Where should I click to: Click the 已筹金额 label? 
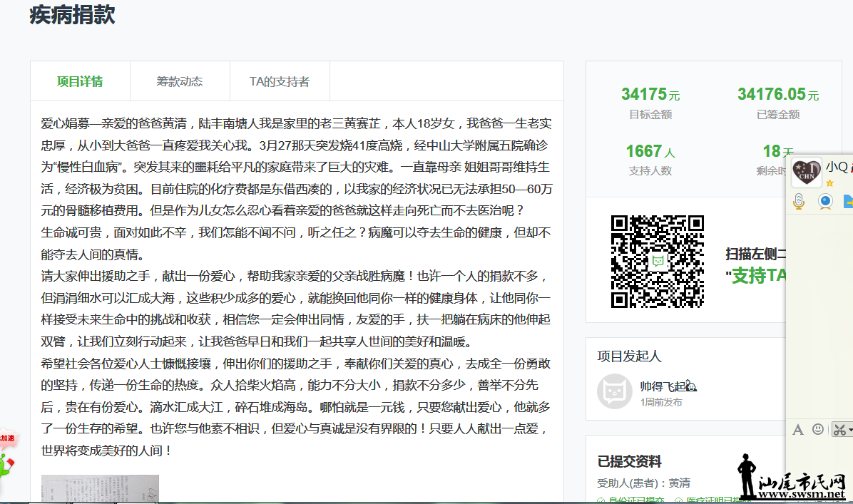(778, 115)
